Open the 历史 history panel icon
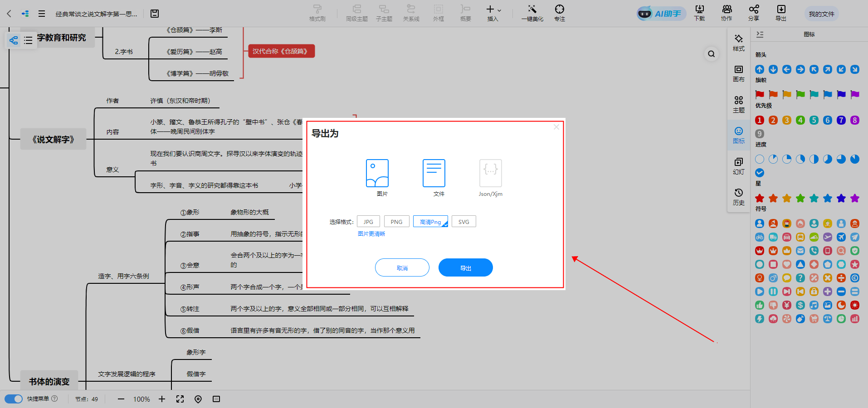Viewport: 868px width, 408px height. coord(738,197)
